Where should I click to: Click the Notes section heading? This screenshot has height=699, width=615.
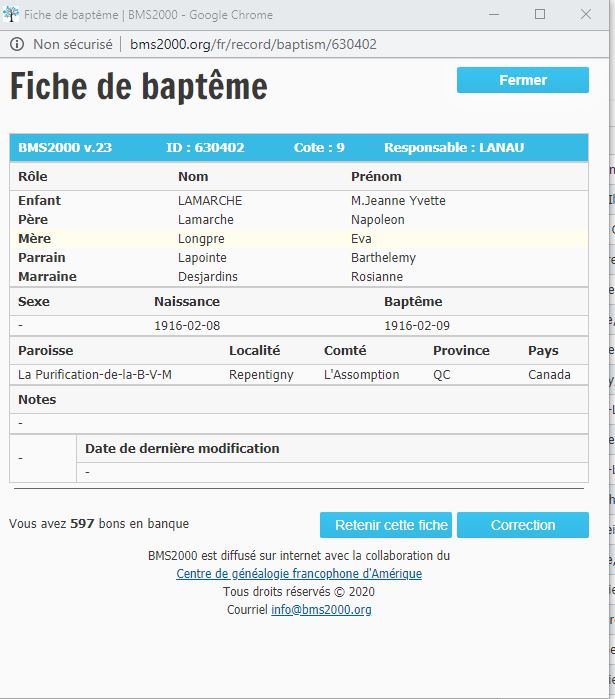point(37,399)
